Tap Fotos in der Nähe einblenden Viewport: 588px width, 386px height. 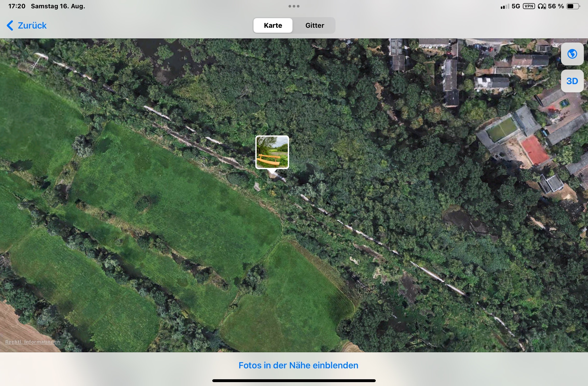(298, 365)
